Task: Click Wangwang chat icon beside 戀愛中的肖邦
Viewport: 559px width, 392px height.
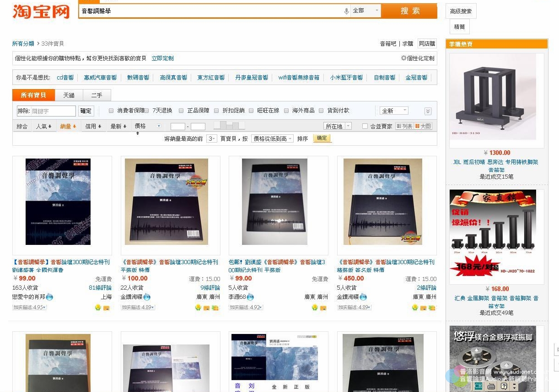Action: (49, 297)
